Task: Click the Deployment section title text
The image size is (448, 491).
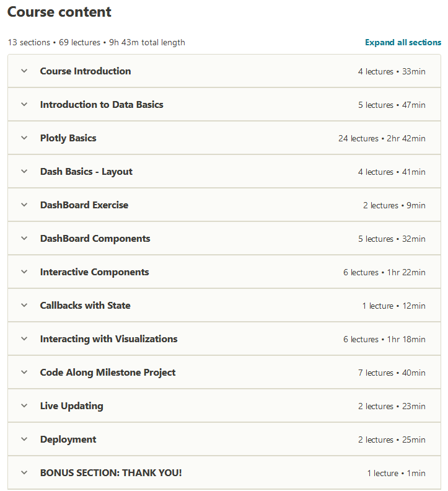Action: [68, 440]
